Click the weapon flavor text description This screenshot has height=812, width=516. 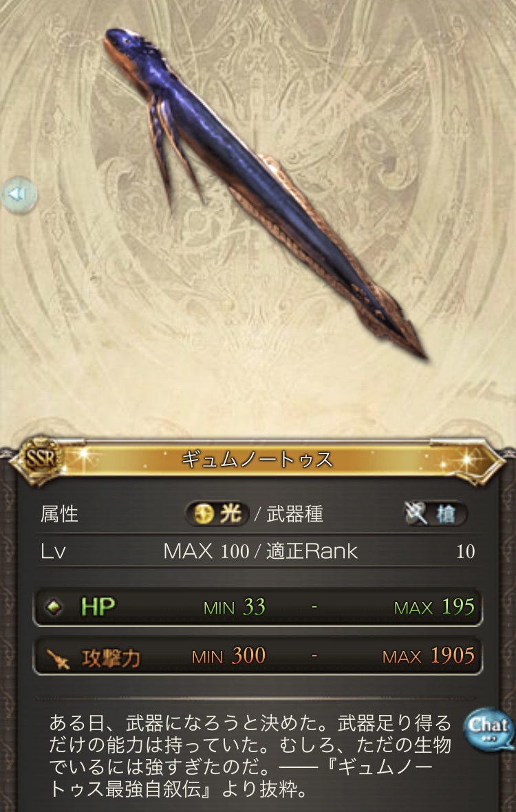click(250, 756)
